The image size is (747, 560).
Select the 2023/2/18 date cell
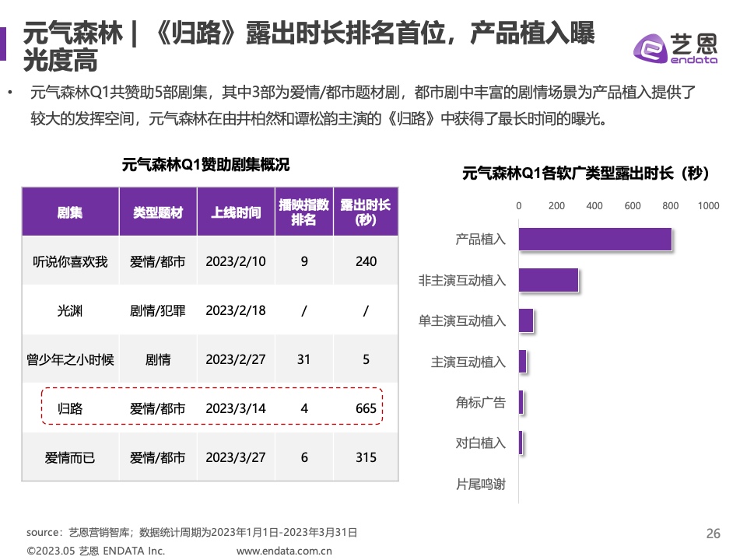(x=236, y=310)
